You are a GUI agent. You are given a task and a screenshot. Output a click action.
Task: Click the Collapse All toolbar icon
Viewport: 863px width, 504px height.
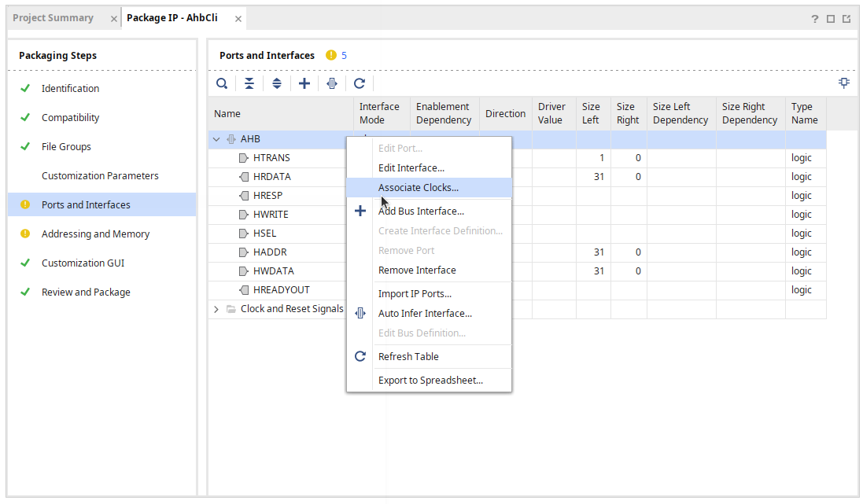pos(249,83)
